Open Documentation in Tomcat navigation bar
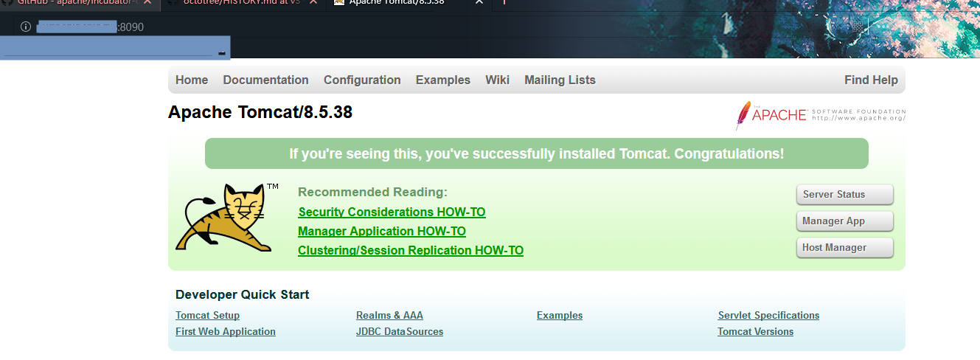980x360 pixels. click(265, 80)
